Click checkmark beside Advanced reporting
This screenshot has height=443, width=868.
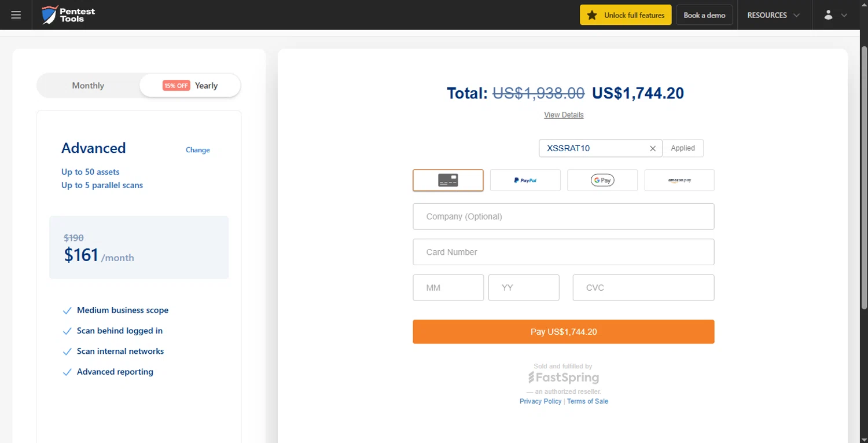(x=67, y=372)
